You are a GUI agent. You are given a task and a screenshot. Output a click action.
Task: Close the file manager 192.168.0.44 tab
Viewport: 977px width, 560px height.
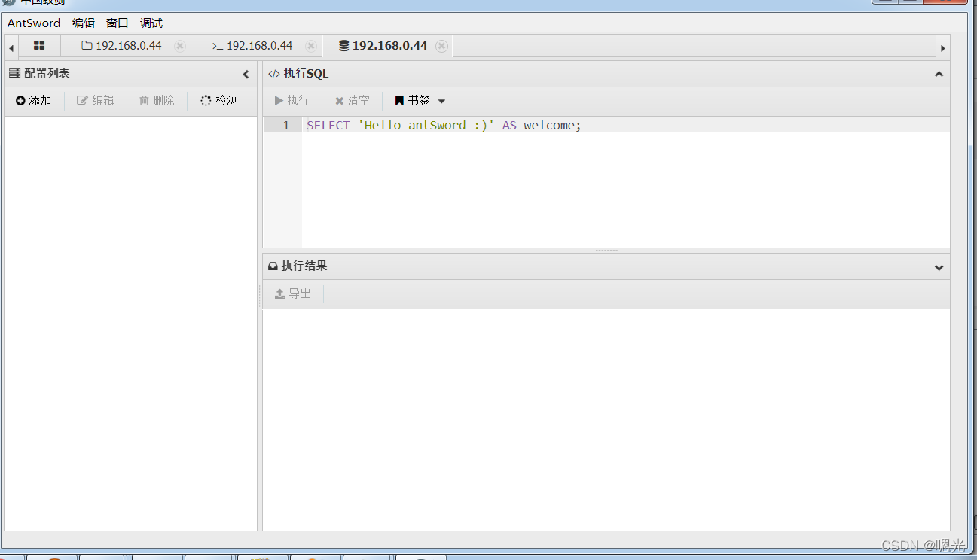[x=179, y=46]
